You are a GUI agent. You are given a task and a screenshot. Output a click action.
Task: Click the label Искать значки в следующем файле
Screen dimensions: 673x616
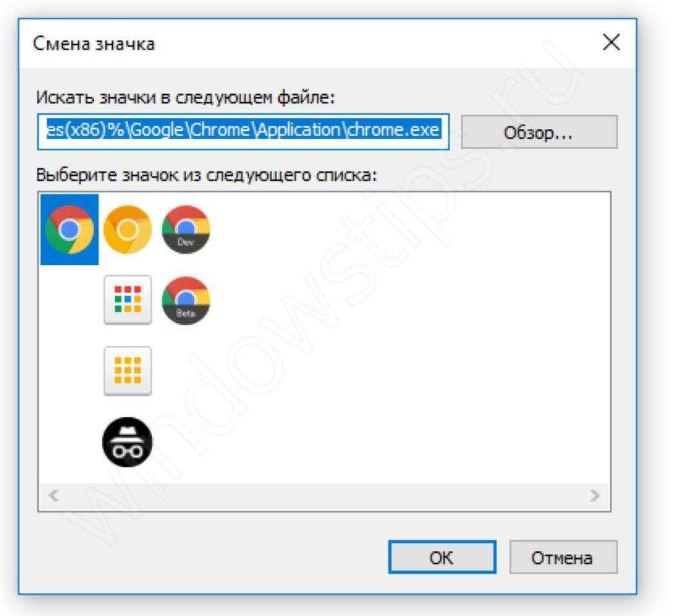[185, 98]
